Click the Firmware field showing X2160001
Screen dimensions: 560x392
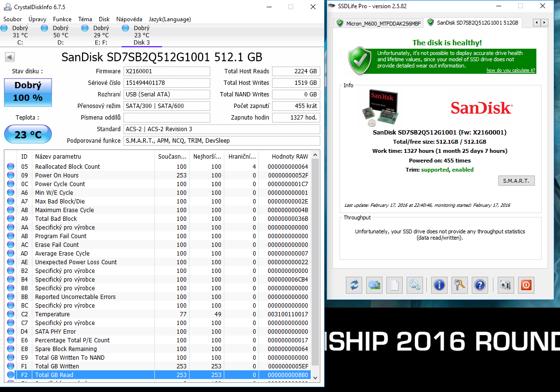point(167,71)
